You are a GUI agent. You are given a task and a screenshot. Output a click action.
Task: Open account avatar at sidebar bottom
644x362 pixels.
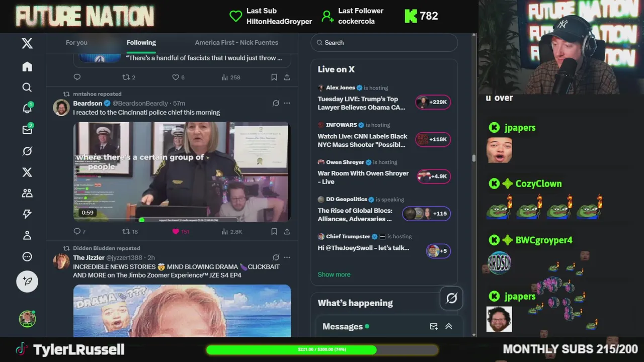27,319
